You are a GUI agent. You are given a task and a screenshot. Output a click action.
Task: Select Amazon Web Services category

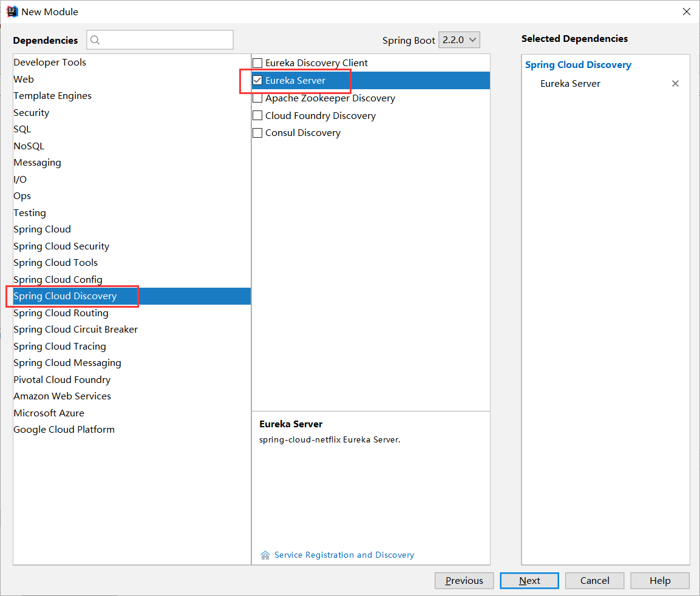(132, 396)
